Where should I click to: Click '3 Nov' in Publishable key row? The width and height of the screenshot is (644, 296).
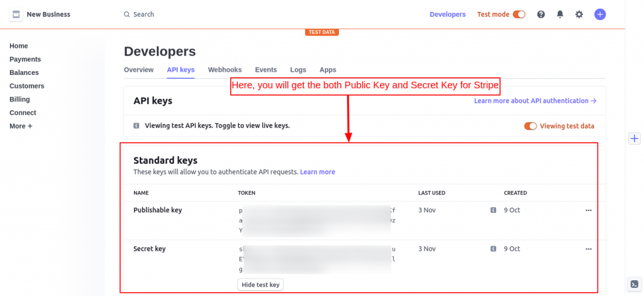point(427,210)
